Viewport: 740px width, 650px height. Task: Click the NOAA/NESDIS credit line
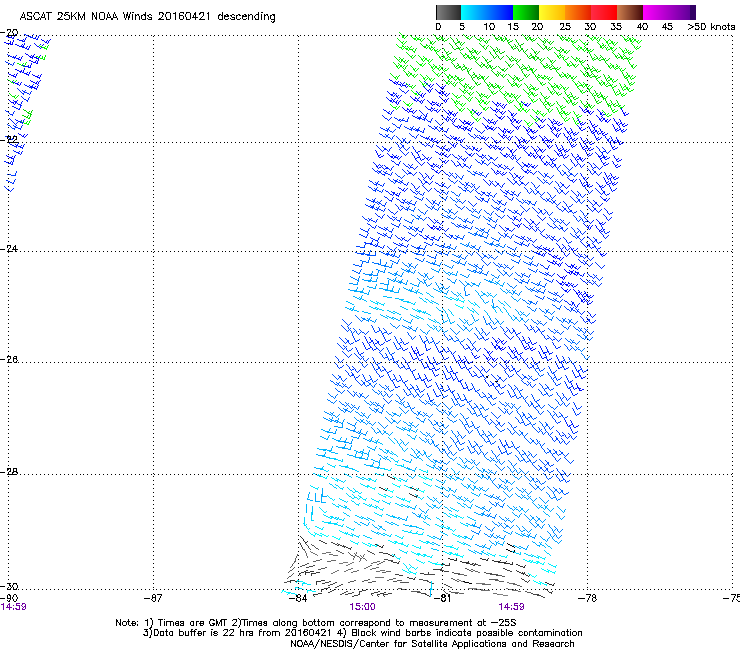point(432,644)
